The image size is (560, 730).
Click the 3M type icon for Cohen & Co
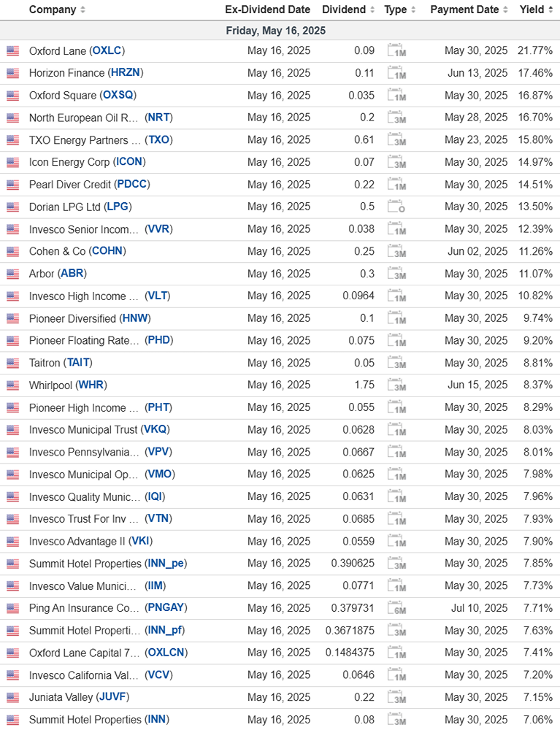tap(396, 252)
